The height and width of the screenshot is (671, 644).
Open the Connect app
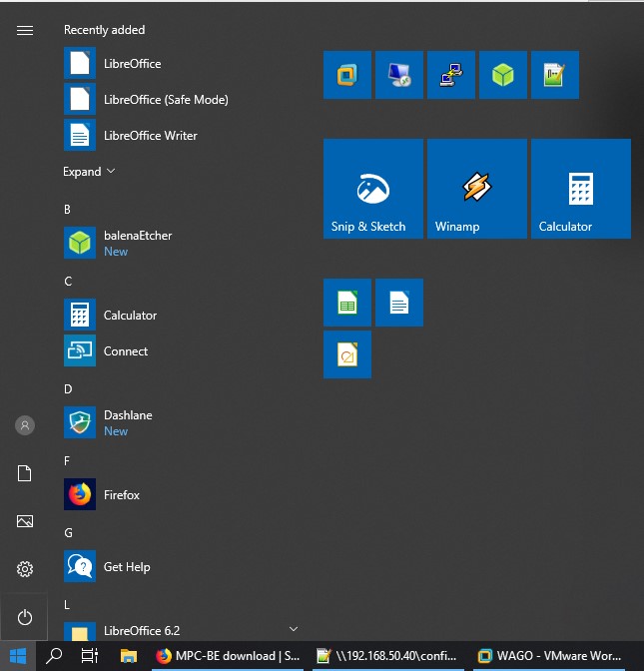(180, 350)
